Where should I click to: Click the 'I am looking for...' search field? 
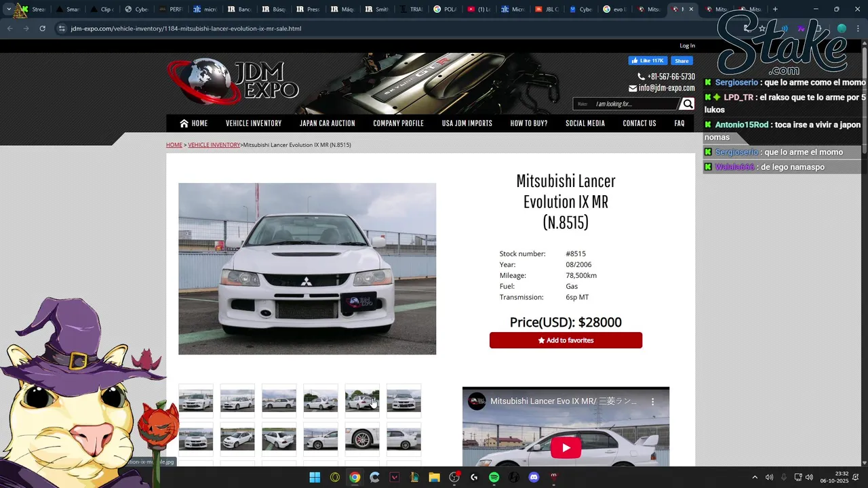(634, 104)
